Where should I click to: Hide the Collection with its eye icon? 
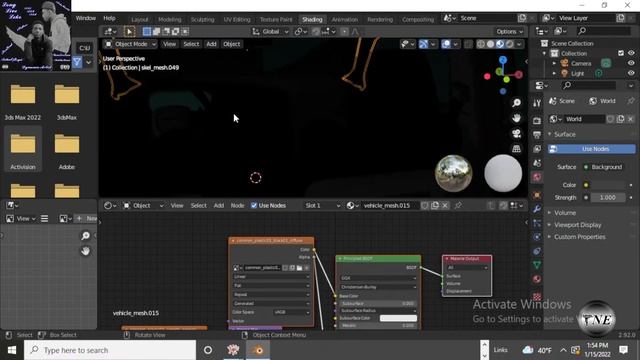point(631,53)
